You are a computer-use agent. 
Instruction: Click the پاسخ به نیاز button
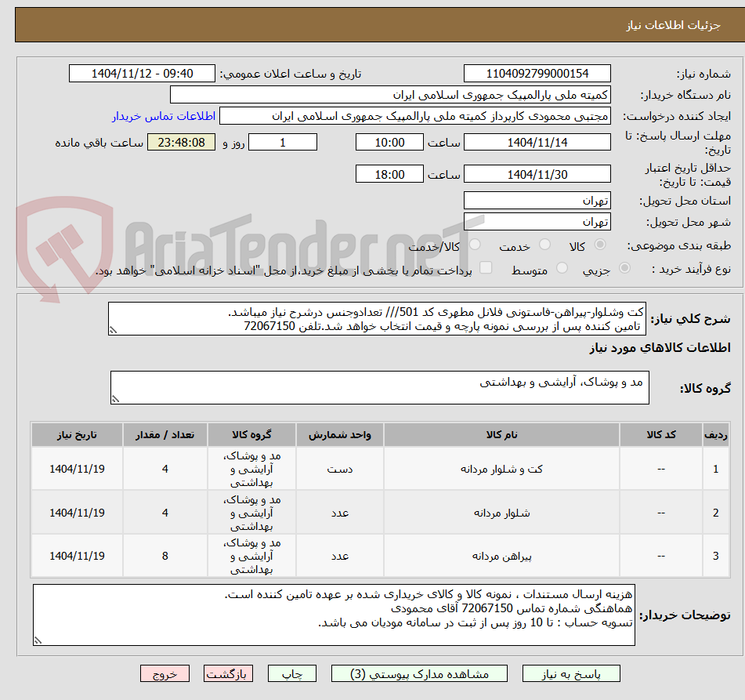click(x=571, y=674)
